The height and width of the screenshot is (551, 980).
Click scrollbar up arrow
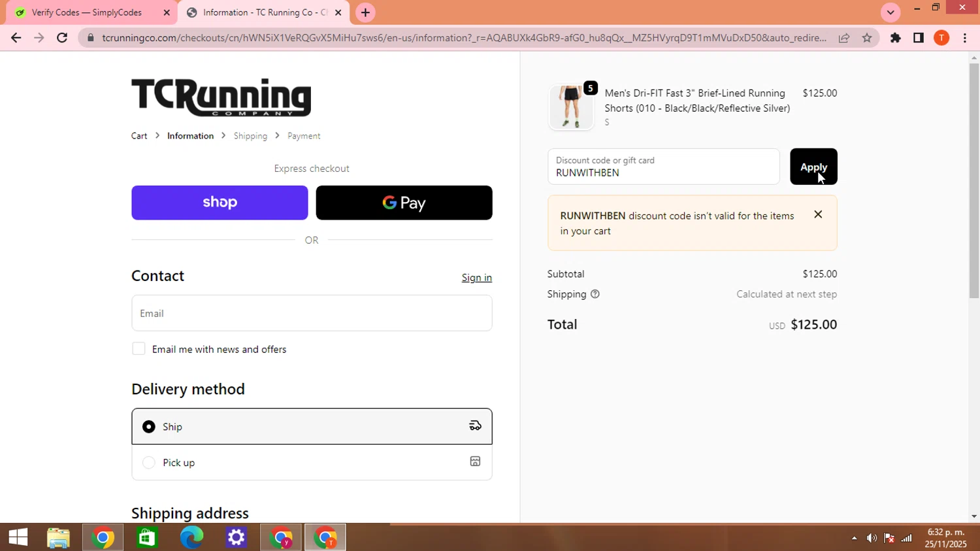click(x=973, y=58)
